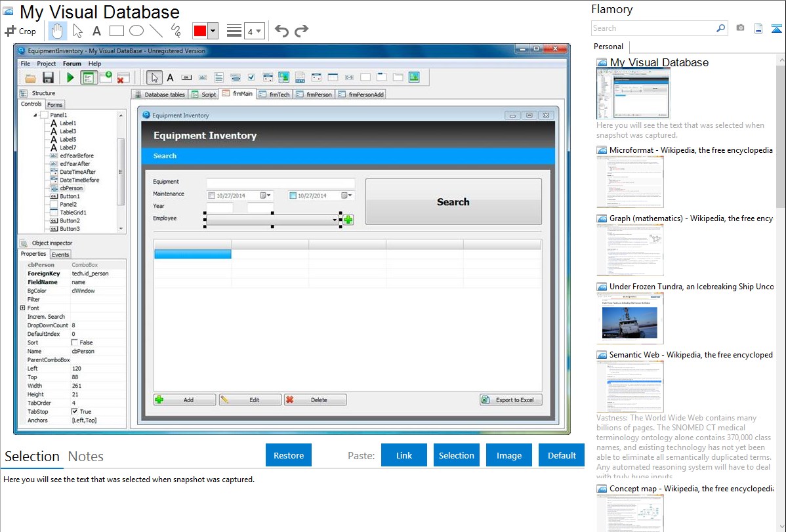Click the new form icon with green plus
786x532 pixels.
[106, 77]
